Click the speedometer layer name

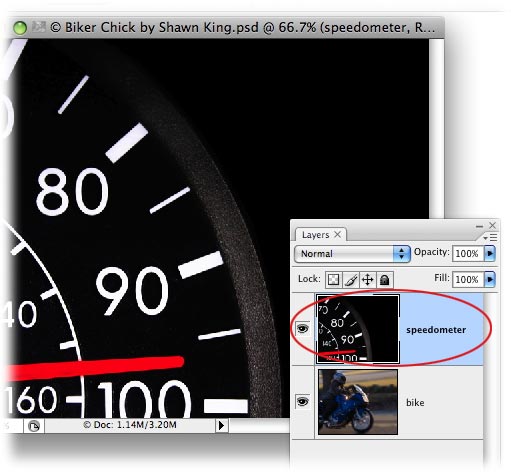coord(436,330)
